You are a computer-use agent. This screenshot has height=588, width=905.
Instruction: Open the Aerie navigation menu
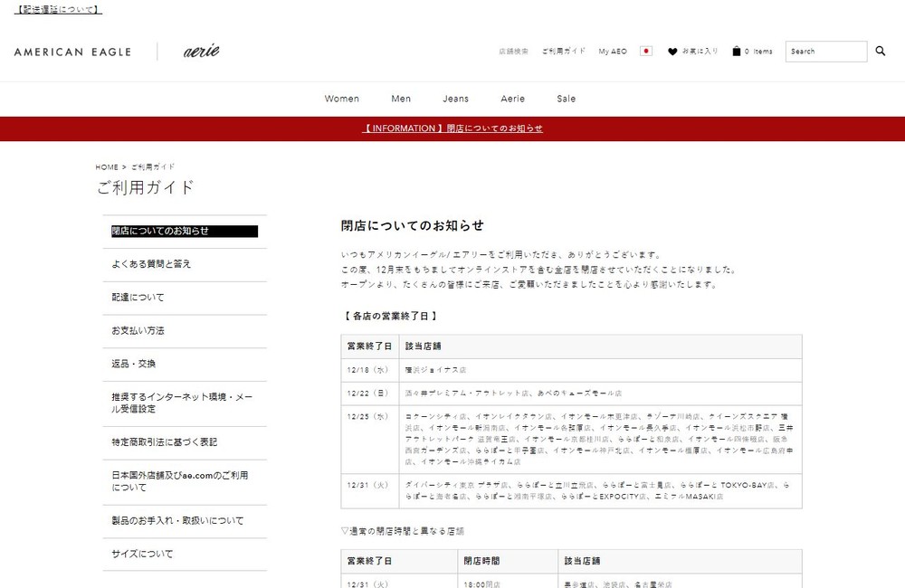pos(512,99)
